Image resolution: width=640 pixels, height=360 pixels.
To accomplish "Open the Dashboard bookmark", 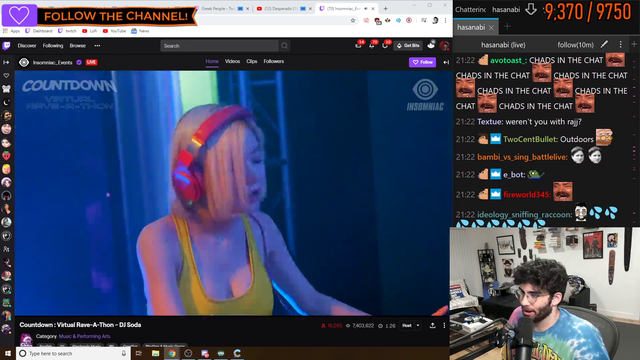I will click(x=38, y=31).
